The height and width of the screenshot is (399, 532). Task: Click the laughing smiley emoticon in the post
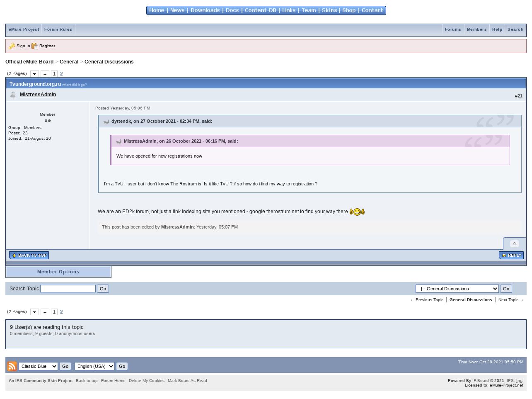click(357, 212)
